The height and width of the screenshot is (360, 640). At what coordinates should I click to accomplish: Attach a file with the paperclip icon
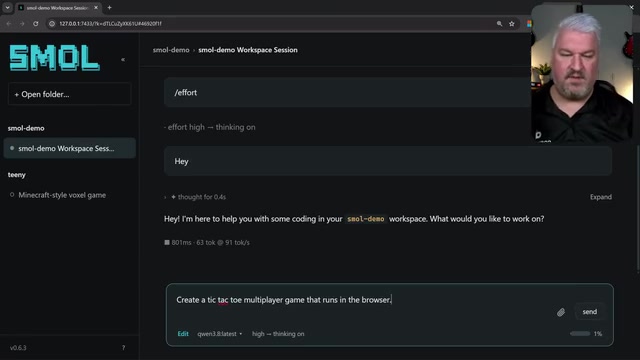[x=561, y=312]
